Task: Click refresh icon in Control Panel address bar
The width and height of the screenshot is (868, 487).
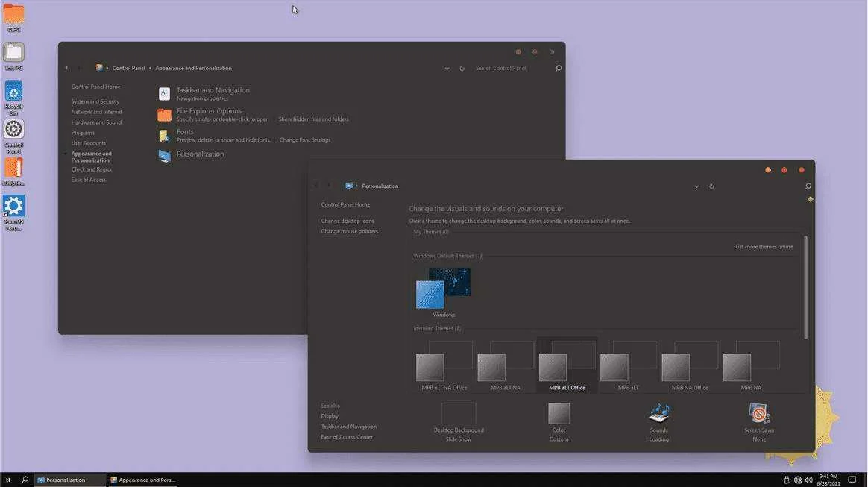Action: coord(462,68)
